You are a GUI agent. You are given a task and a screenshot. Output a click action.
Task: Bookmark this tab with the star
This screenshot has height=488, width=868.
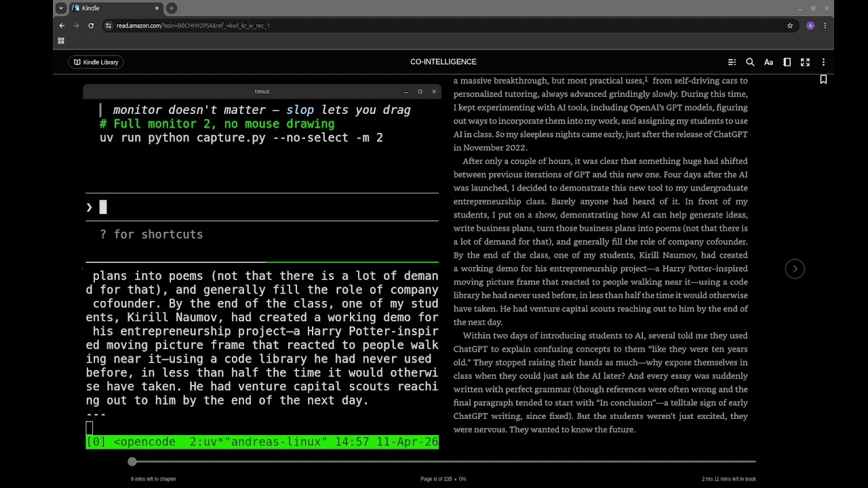790,26
